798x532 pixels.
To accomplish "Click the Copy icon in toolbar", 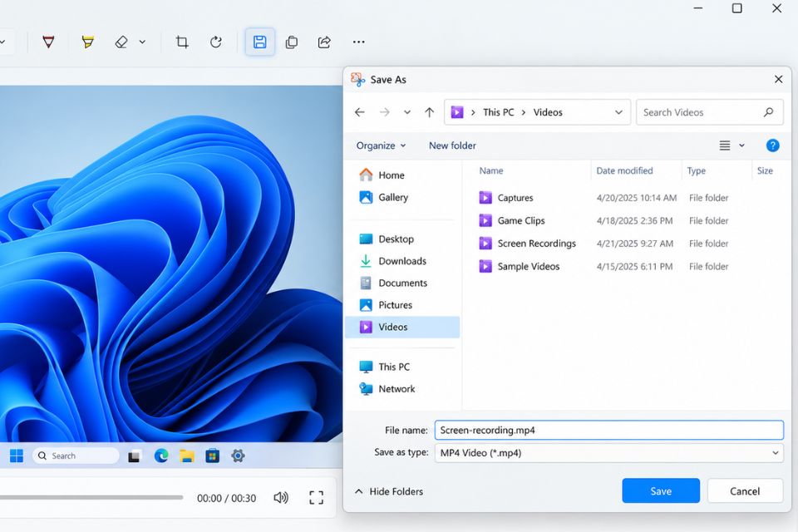I will [x=292, y=42].
